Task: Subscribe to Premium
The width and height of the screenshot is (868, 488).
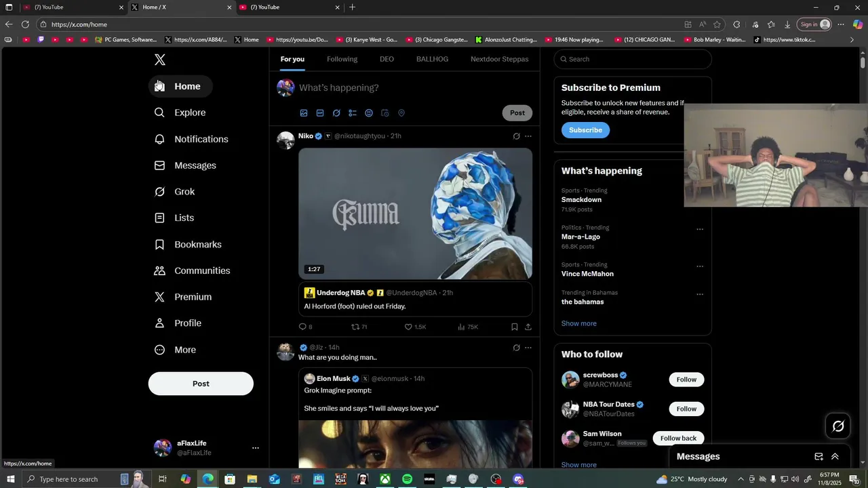Action: (585, 130)
